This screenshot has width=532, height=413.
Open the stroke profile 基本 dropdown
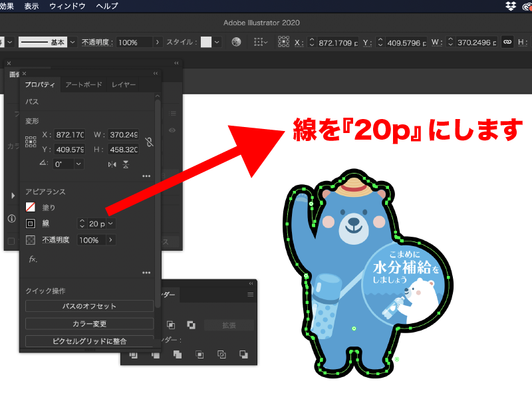(72, 42)
